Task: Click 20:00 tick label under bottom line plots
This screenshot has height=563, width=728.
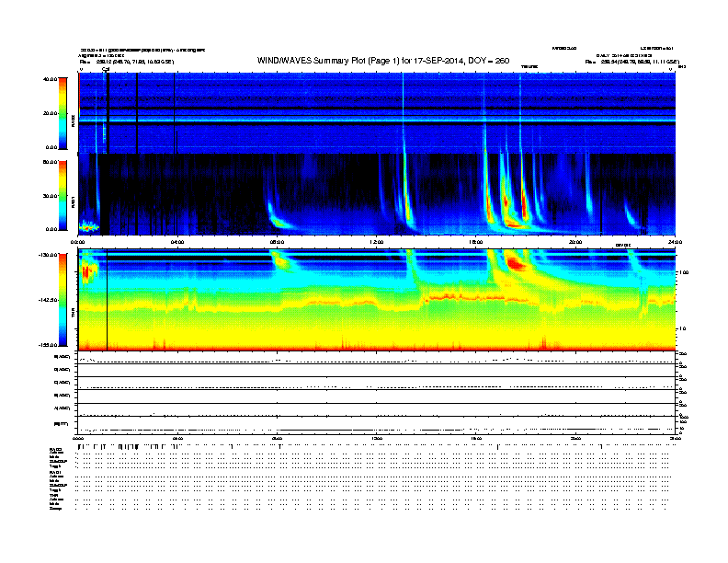Action: click(575, 438)
